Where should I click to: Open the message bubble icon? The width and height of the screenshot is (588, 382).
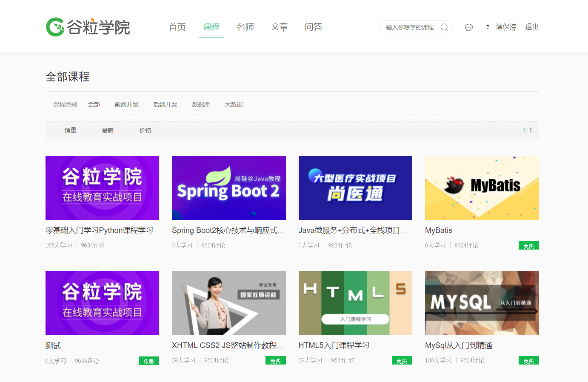[469, 27]
